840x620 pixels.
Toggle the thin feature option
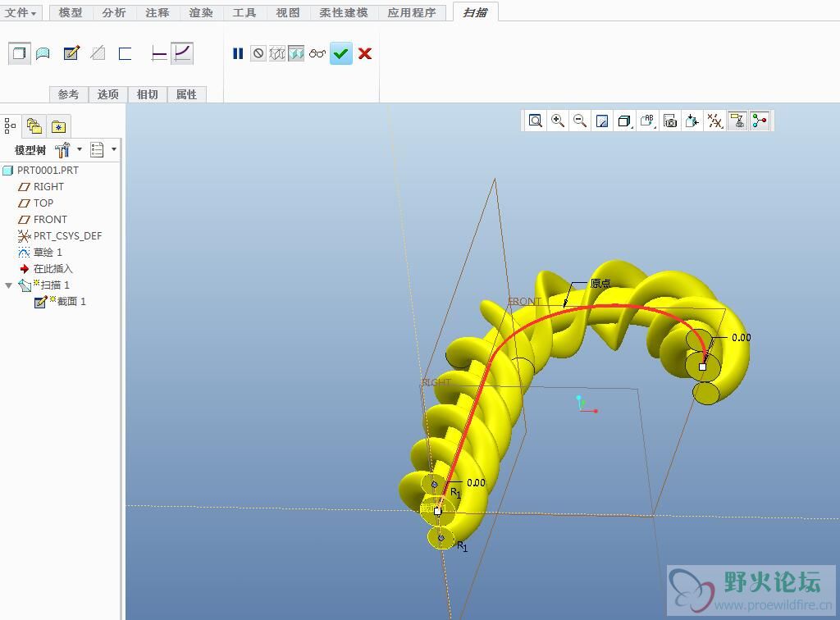125,53
